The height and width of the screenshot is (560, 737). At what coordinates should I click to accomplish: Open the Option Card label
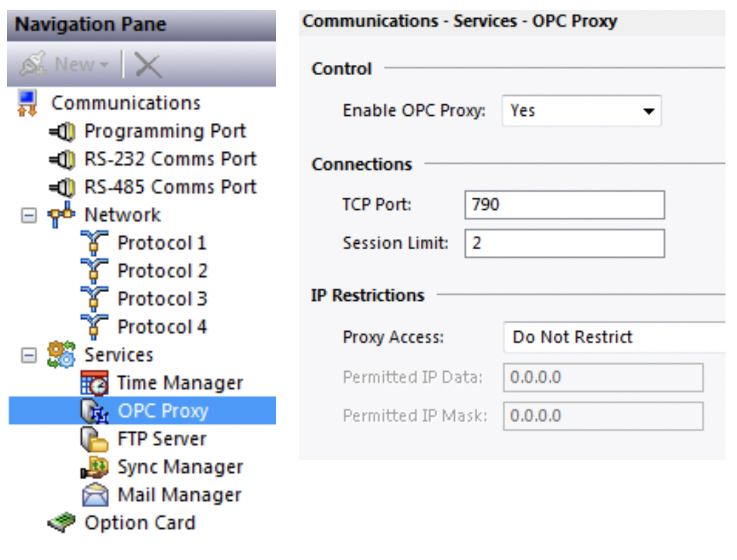(x=139, y=523)
